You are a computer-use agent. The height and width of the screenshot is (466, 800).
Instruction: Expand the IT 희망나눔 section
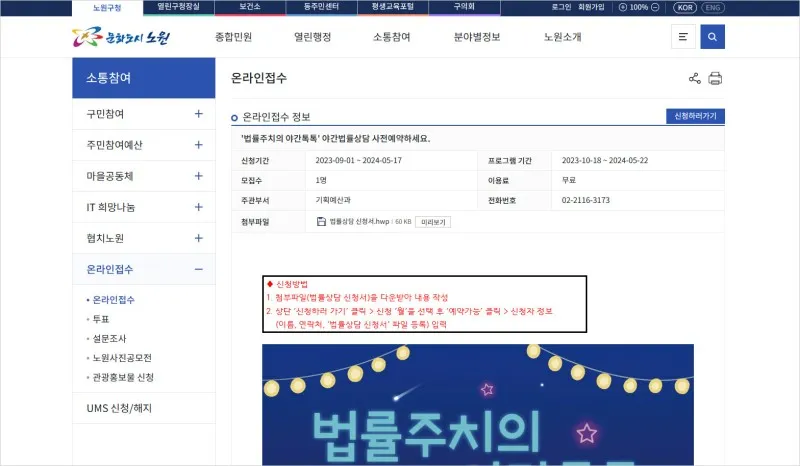198,207
